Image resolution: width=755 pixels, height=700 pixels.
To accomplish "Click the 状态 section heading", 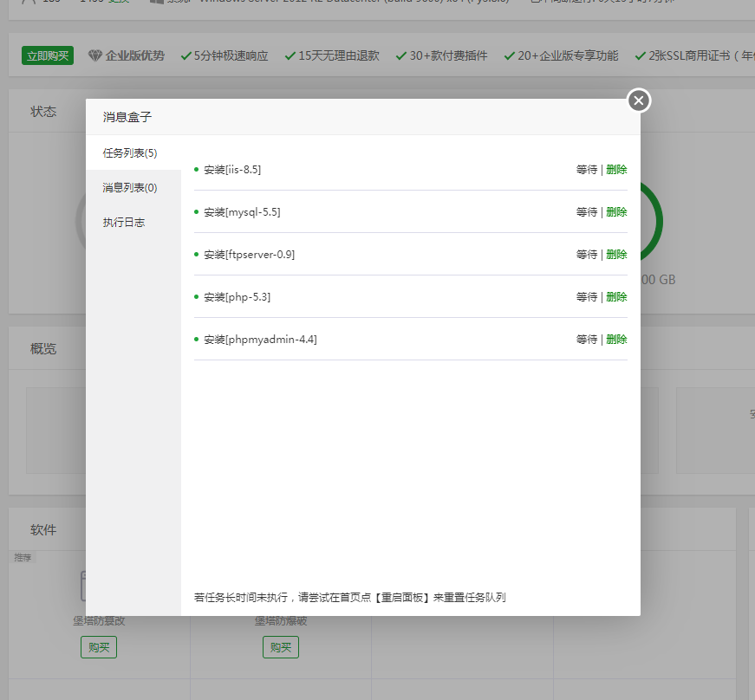I will pos(43,112).
